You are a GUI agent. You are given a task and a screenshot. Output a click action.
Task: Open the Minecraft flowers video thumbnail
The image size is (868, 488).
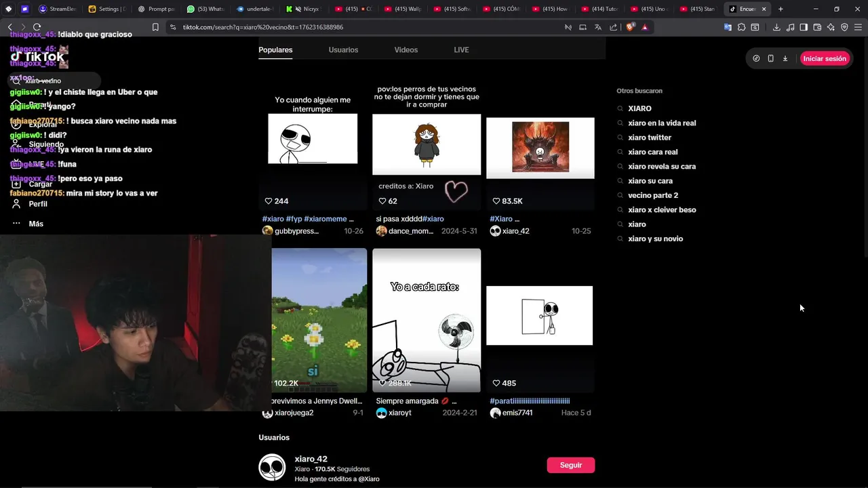tap(319, 320)
